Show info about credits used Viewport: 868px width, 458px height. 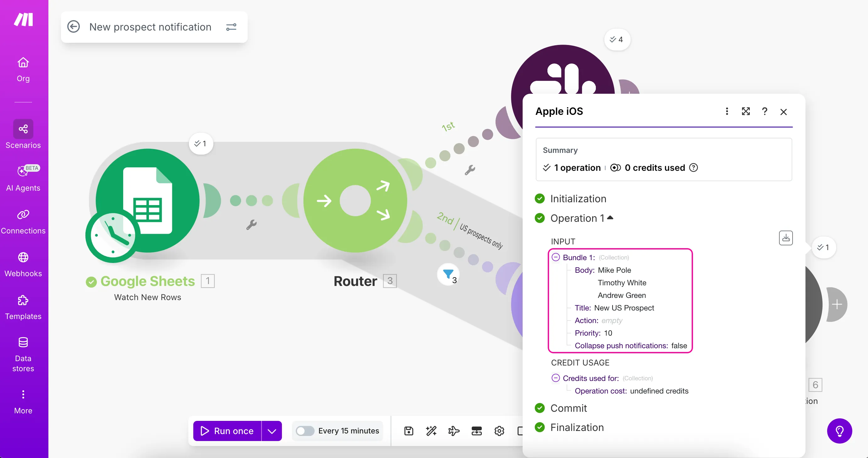(x=694, y=168)
